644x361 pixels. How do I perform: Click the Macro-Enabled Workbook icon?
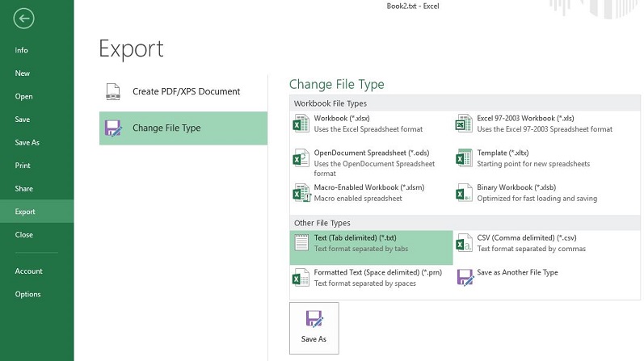[301, 193]
